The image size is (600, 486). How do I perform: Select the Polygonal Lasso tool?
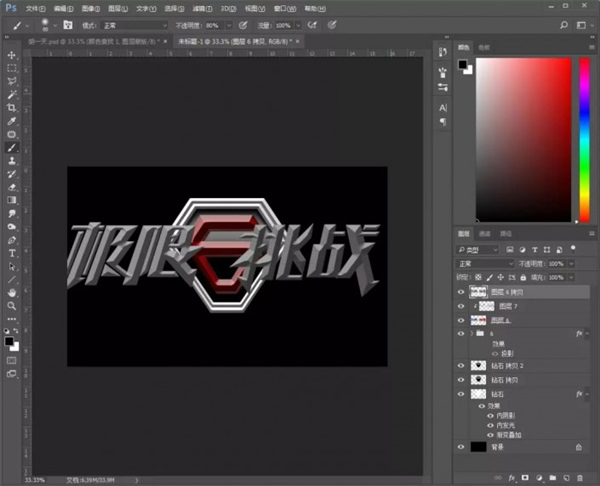coord(11,81)
